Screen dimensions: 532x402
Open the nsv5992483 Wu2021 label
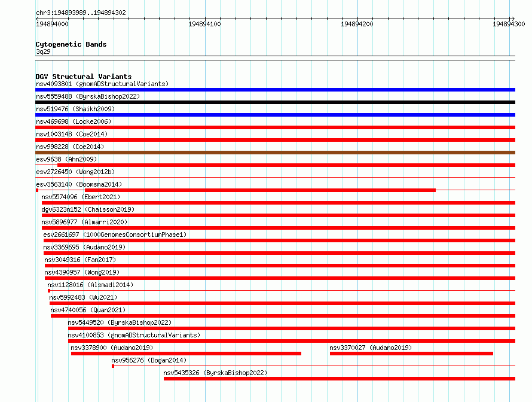[x=83, y=297]
